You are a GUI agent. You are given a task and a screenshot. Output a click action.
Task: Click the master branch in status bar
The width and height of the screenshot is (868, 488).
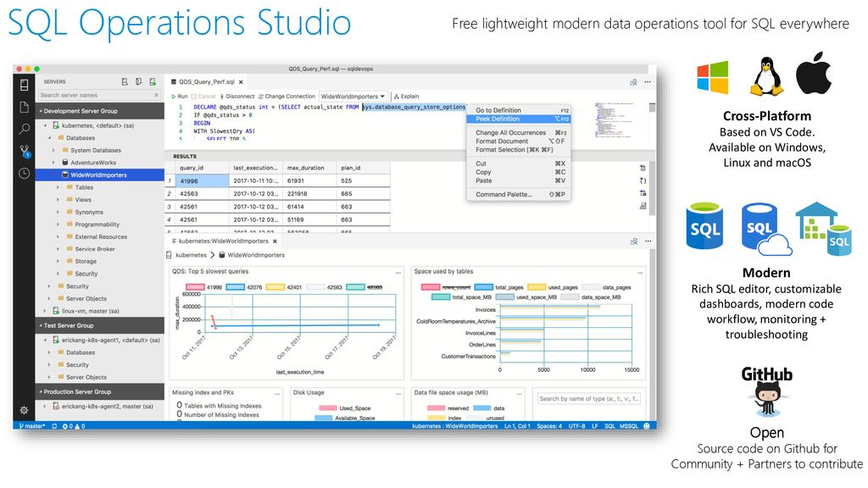tap(32, 426)
